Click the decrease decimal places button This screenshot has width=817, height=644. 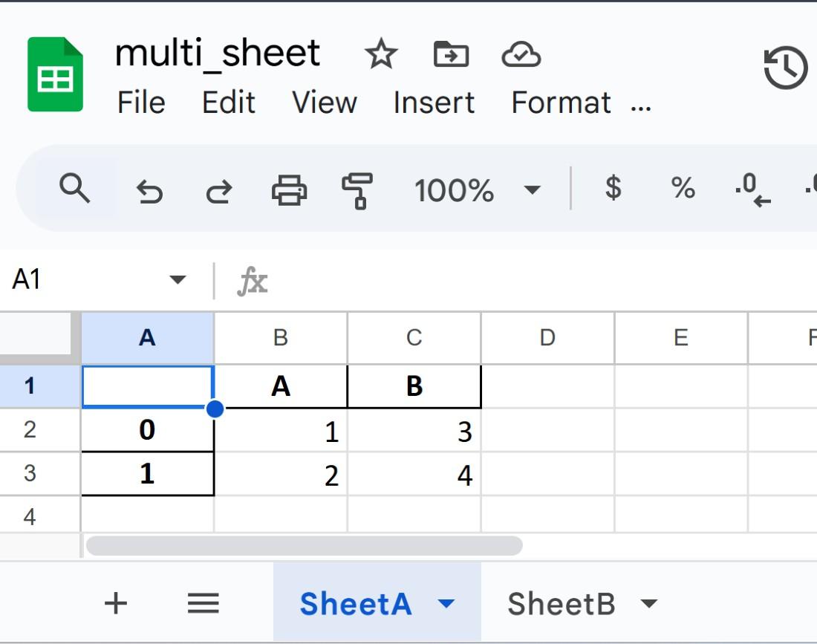(x=752, y=190)
